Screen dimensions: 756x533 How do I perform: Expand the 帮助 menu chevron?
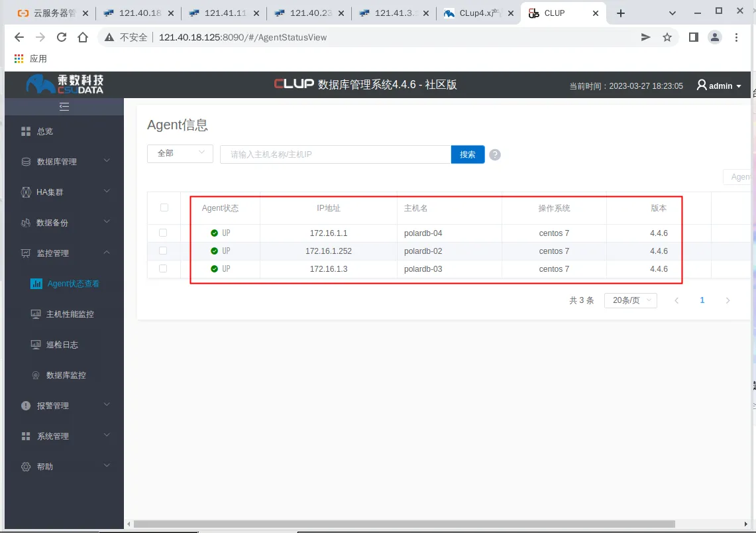tap(107, 465)
